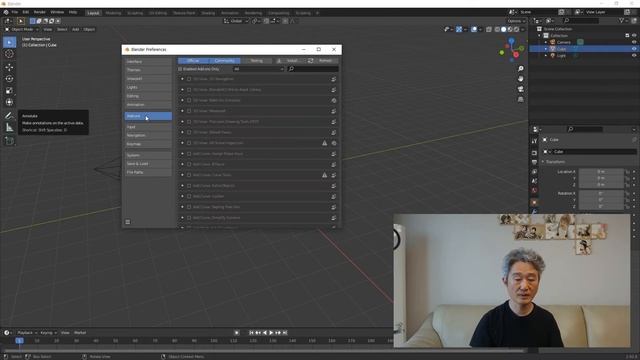Open the Modeling workspace tab
640x360 pixels.
tap(113, 13)
